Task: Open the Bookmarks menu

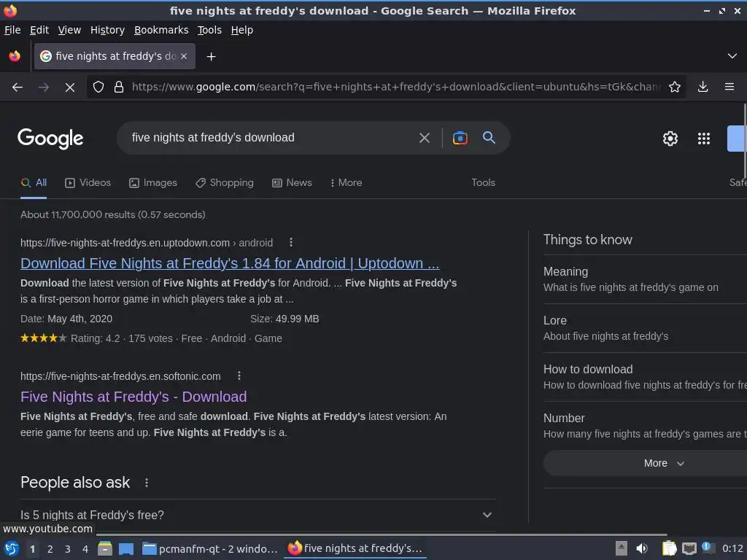Action: coord(161,30)
